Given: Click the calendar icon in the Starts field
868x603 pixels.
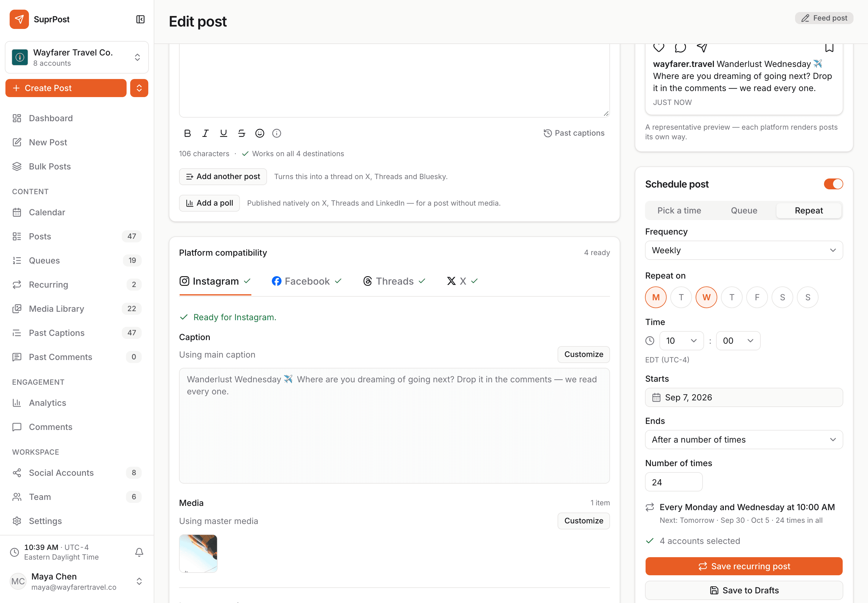Looking at the screenshot, I should [x=656, y=397].
